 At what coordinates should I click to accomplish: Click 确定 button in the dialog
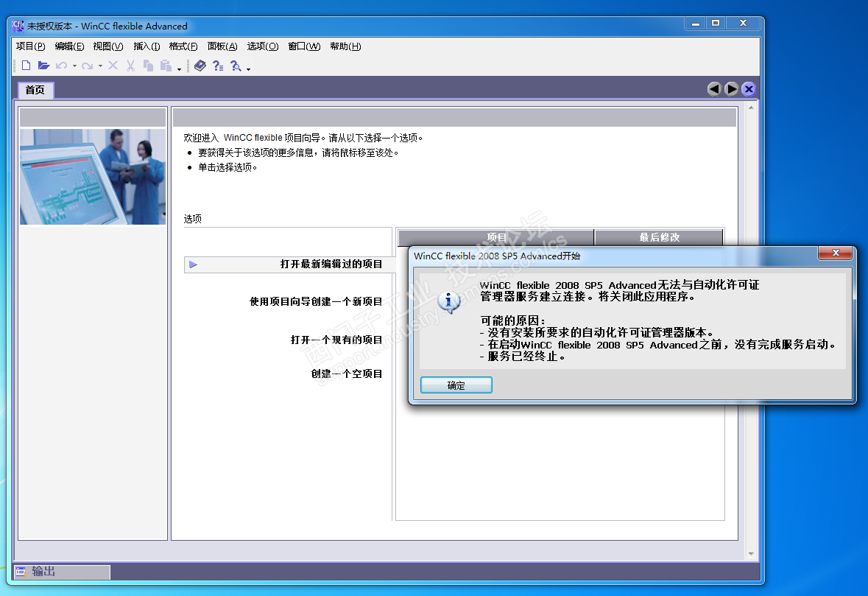coord(456,385)
